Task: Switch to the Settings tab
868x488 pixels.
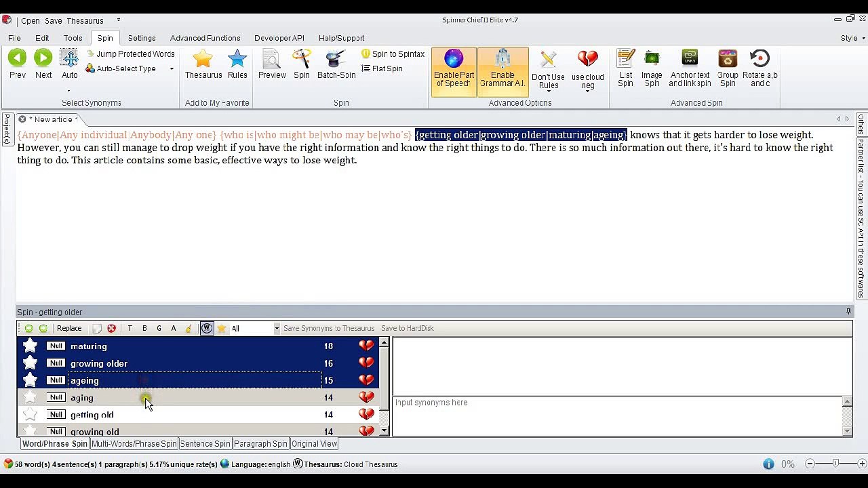Action: (142, 38)
